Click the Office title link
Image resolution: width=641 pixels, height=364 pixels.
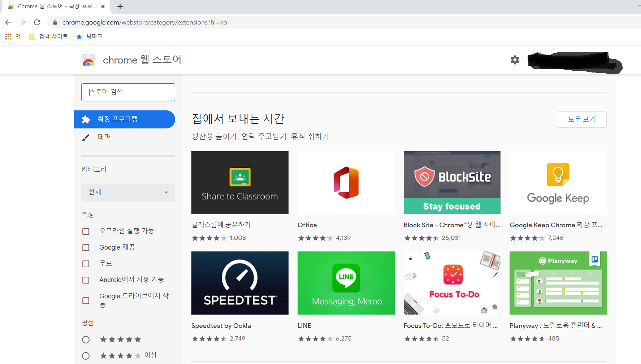[x=307, y=225]
